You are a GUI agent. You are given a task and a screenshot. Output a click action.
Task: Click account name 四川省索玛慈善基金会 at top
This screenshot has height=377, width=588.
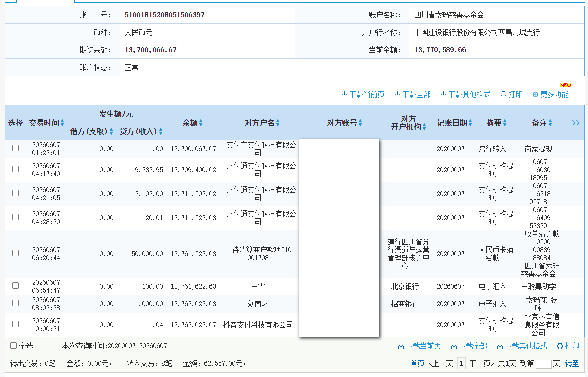449,15
